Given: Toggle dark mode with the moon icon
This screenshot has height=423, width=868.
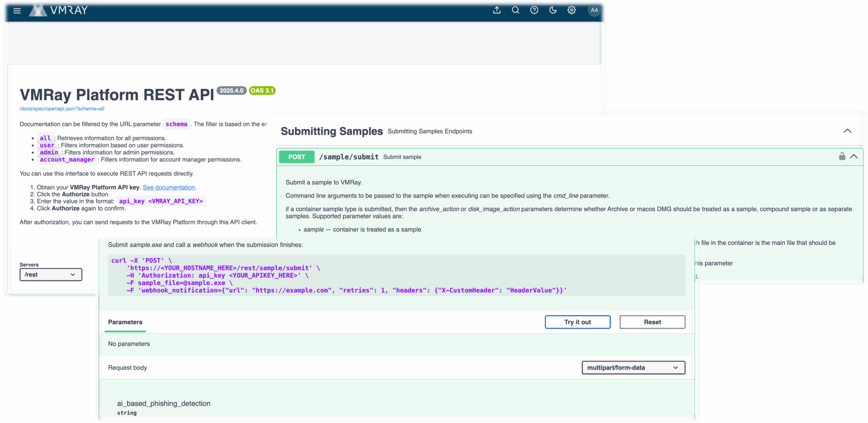Looking at the screenshot, I should click(553, 10).
